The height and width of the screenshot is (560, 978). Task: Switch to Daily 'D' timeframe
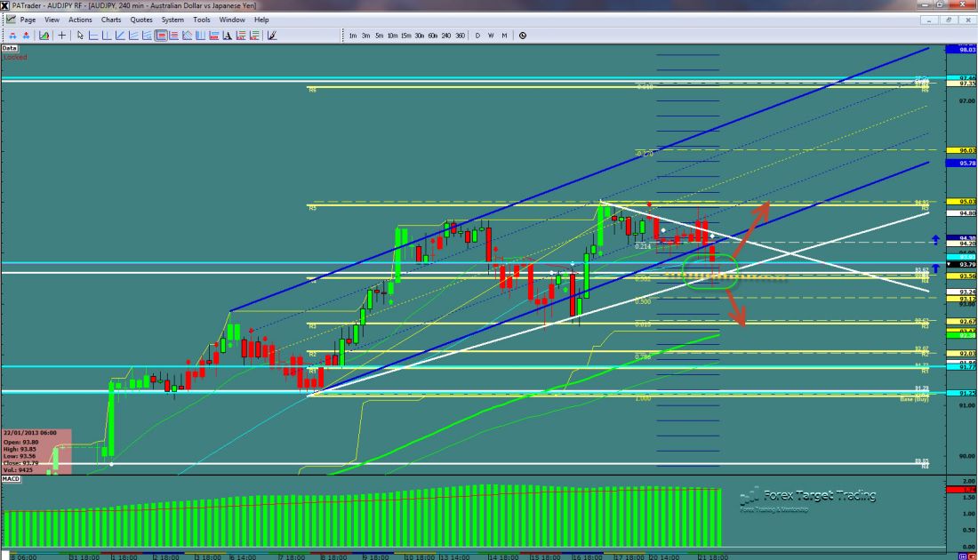[477, 36]
